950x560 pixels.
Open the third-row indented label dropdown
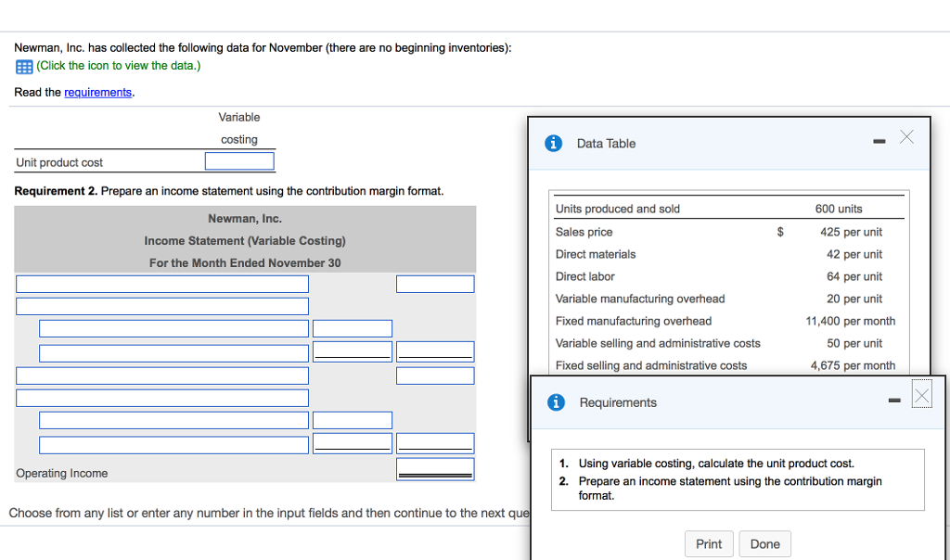(x=173, y=329)
